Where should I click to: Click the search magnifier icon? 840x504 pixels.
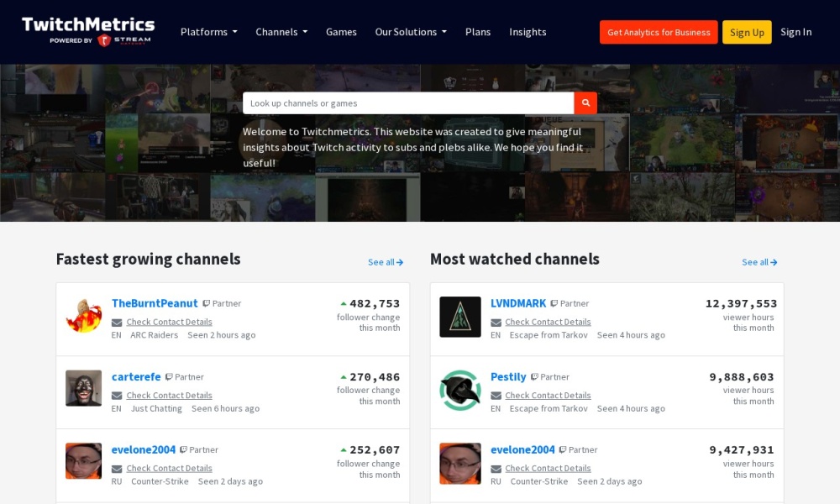(x=585, y=102)
